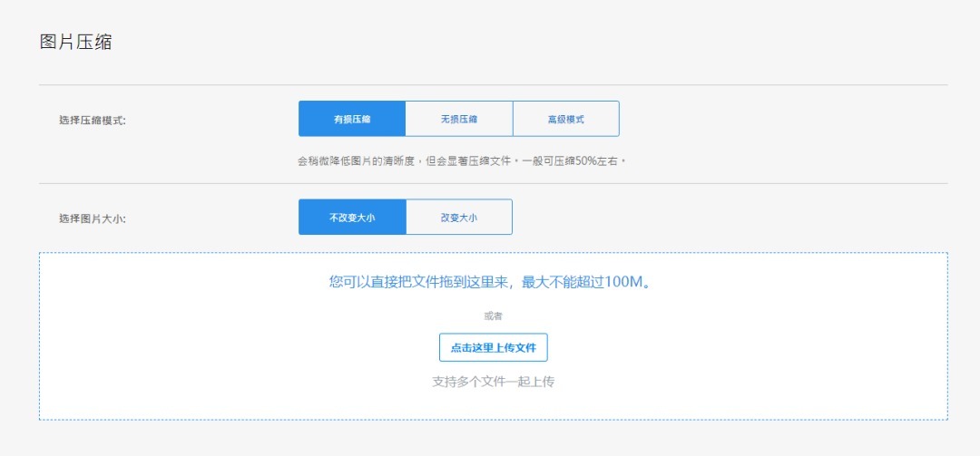Choose the 高级模式 option
The height and width of the screenshot is (456, 980).
[565, 119]
